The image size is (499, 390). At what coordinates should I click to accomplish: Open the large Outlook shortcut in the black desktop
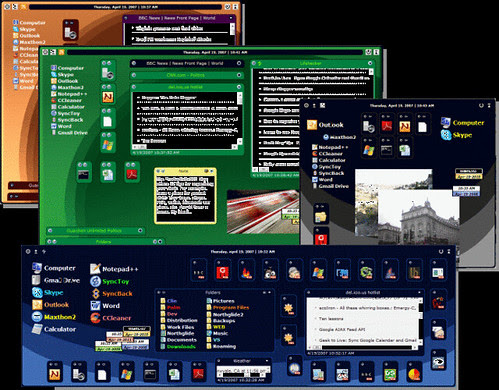[x=325, y=125]
